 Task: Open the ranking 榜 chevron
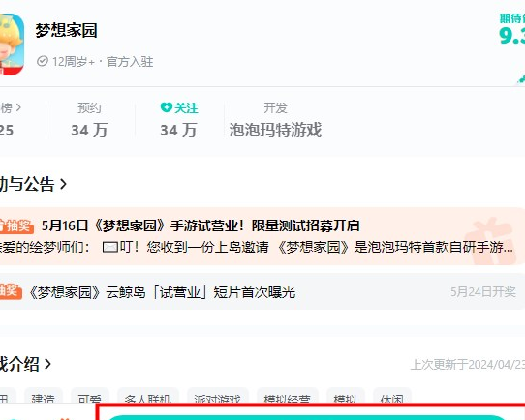click(x=18, y=107)
